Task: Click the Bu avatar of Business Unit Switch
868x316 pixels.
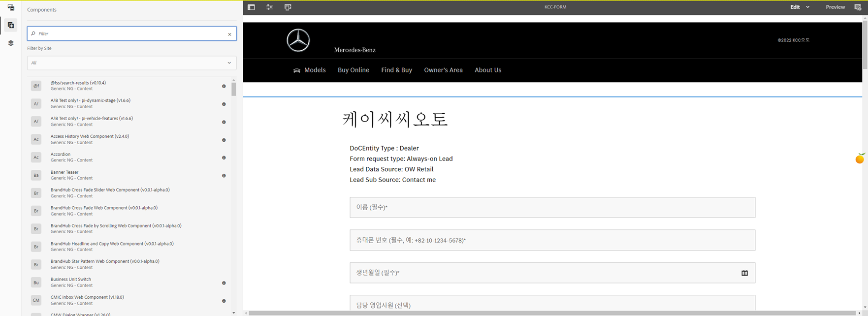Action: tap(36, 283)
